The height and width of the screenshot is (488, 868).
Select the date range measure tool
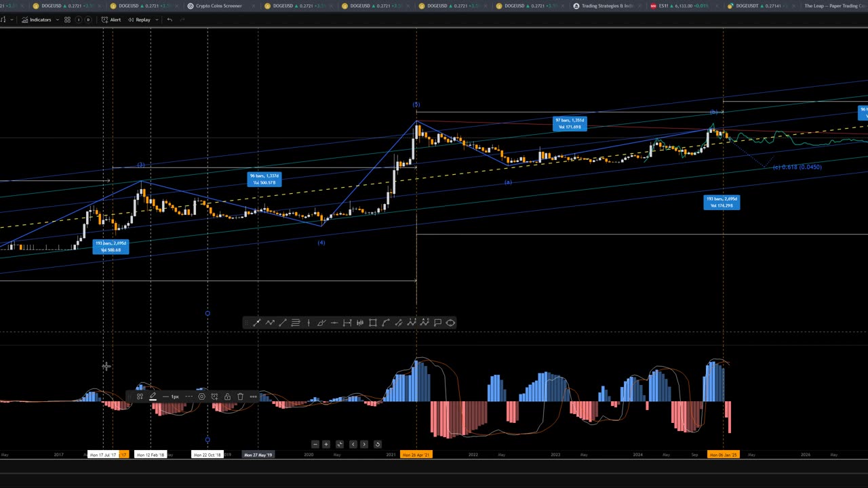click(x=347, y=323)
